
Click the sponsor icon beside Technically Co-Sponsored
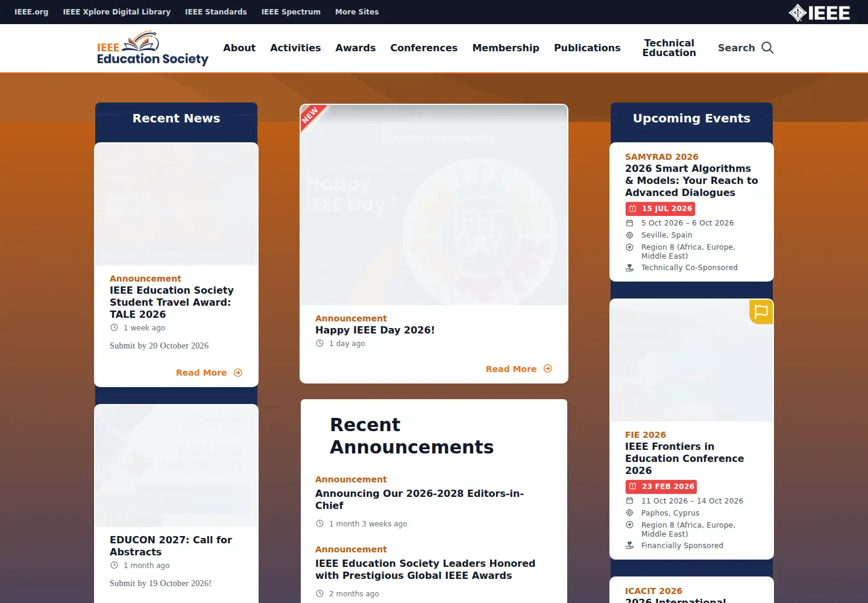click(x=629, y=267)
